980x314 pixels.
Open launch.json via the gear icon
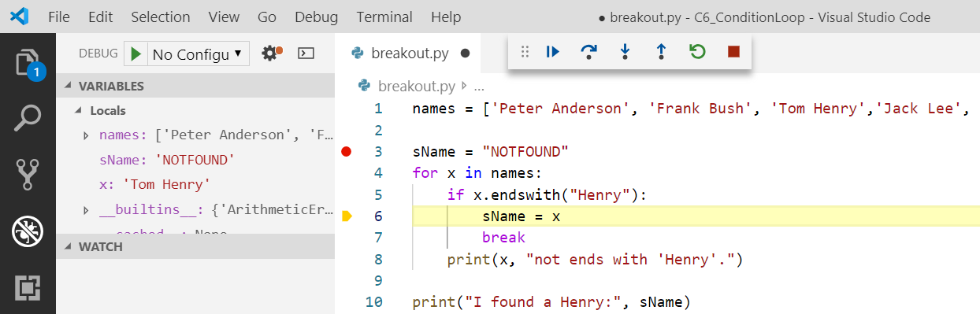(271, 54)
